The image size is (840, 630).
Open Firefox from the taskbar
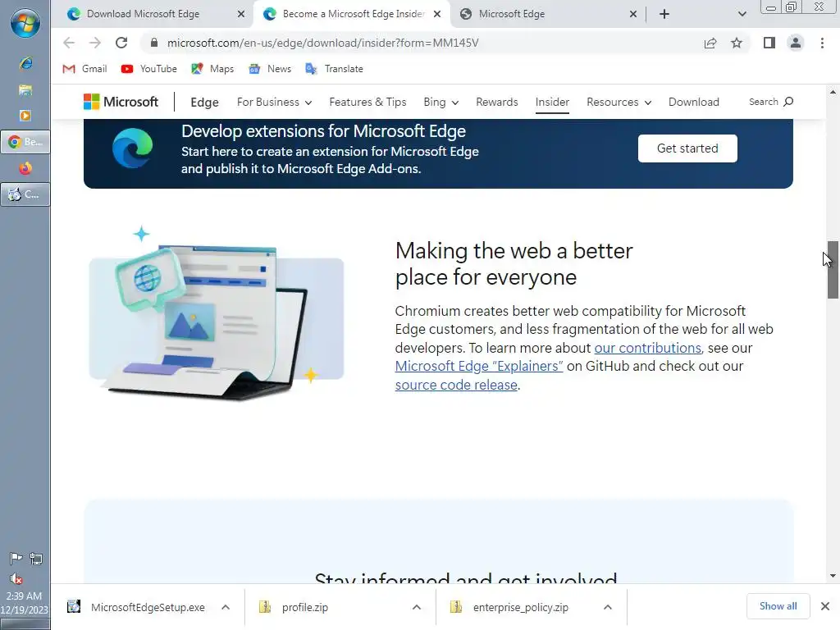click(25, 168)
